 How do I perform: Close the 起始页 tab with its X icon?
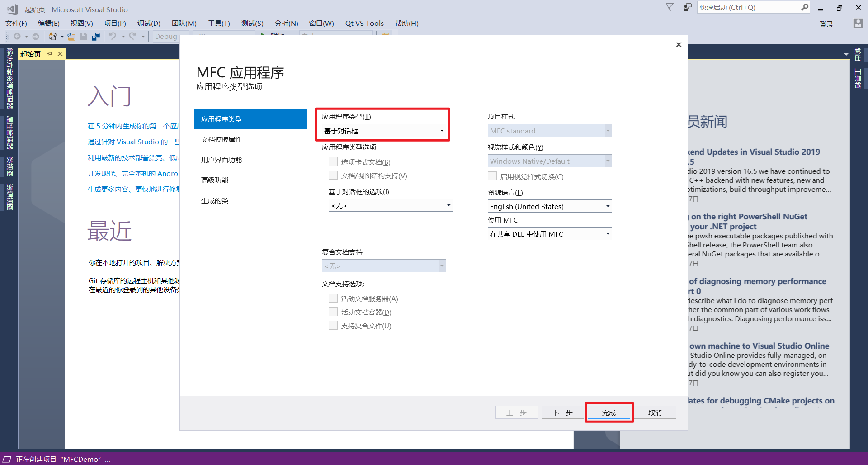(x=60, y=54)
